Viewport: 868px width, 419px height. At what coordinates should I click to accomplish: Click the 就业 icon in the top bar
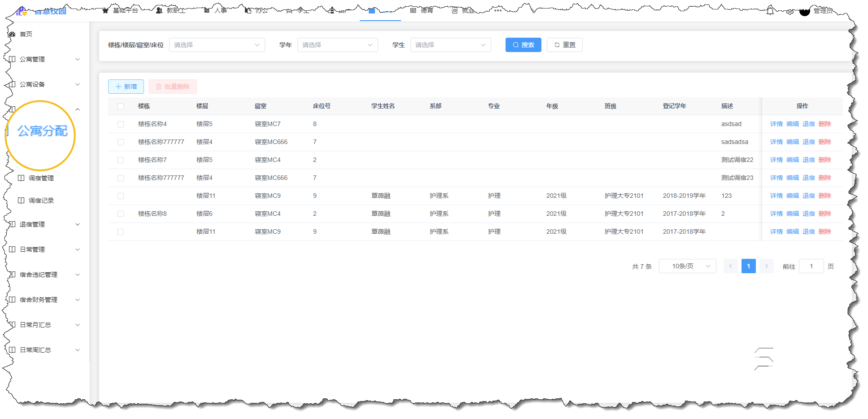[x=454, y=10]
